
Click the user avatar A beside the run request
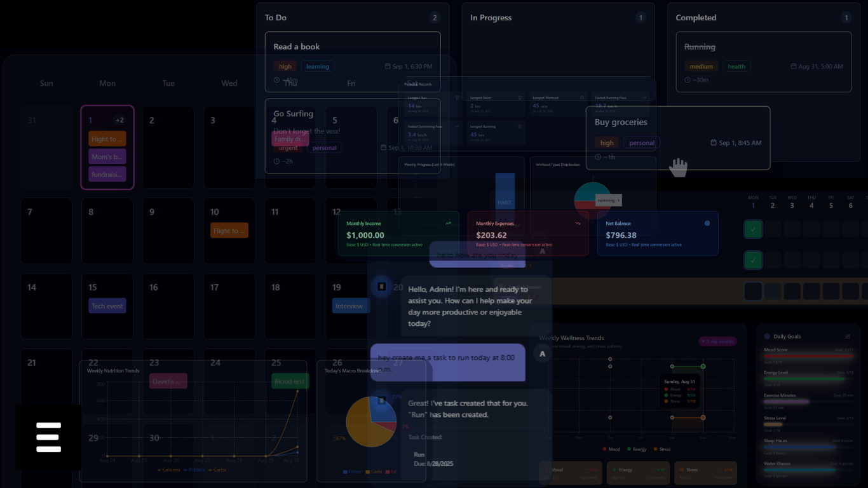[x=542, y=354]
